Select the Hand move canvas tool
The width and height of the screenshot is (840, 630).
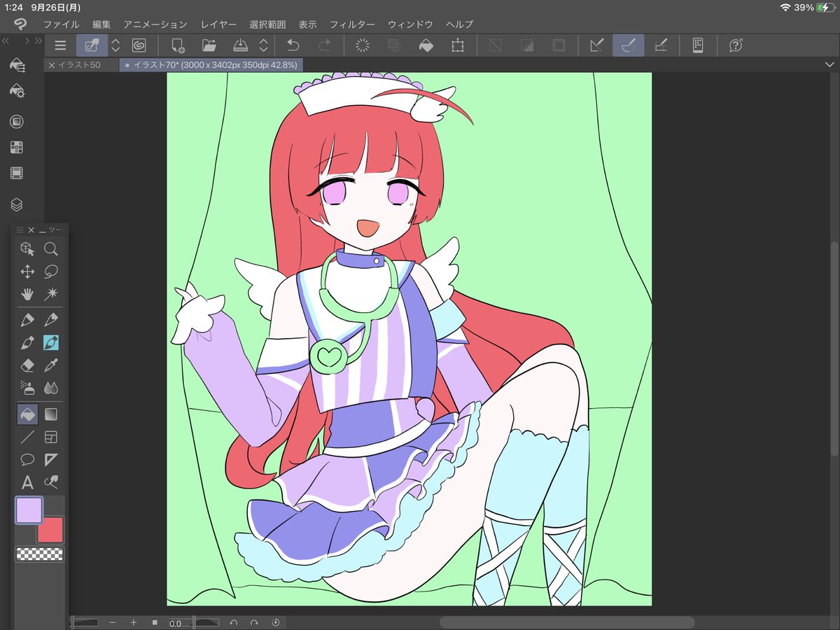pos(27,293)
